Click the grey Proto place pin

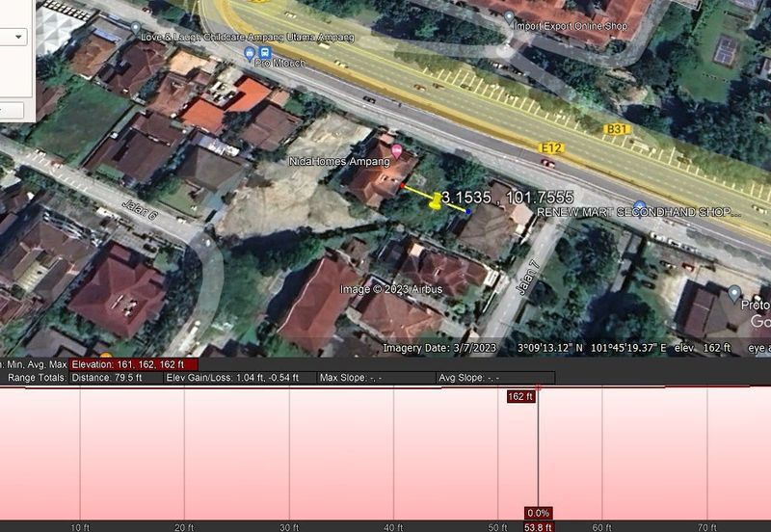pyautogui.click(x=734, y=293)
